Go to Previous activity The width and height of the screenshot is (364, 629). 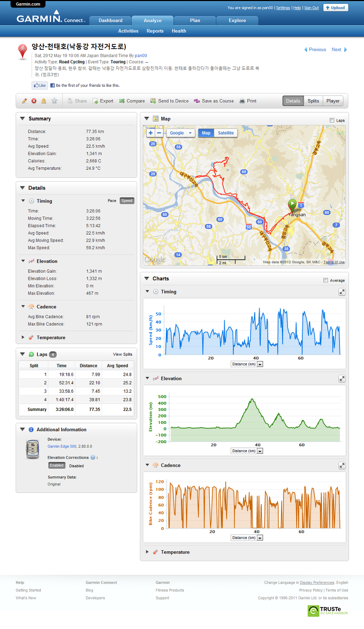[315, 50]
